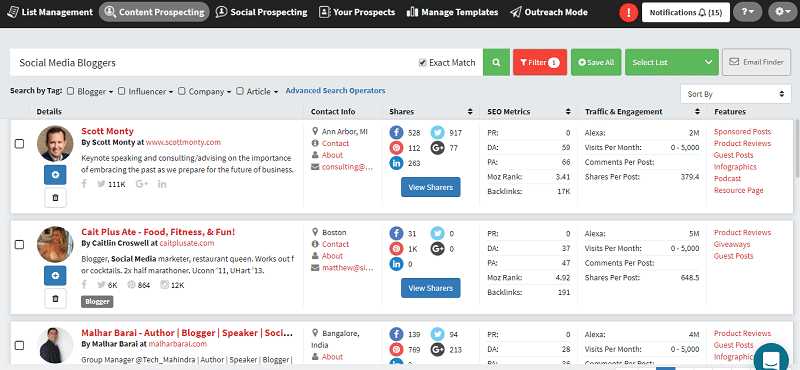The height and width of the screenshot is (370, 800).
Task: Click Google Plus shares icon showing 77
Action: click(x=437, y=148)
